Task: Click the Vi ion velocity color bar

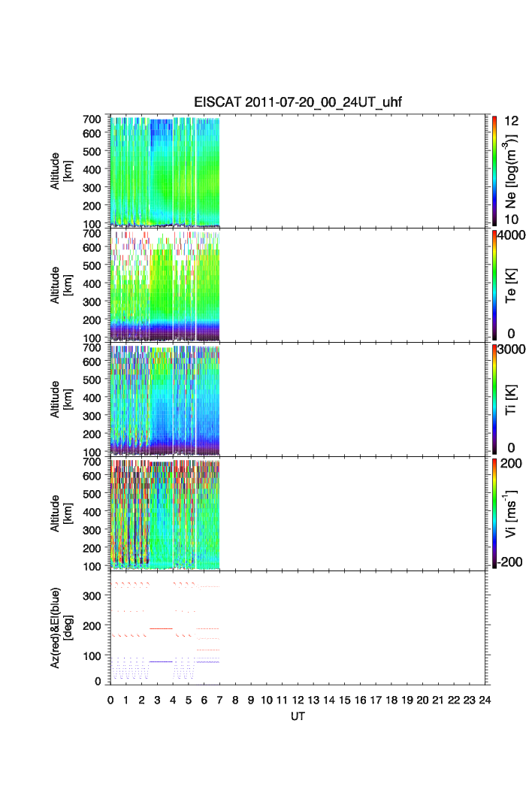Action: (x=494, y=513)
